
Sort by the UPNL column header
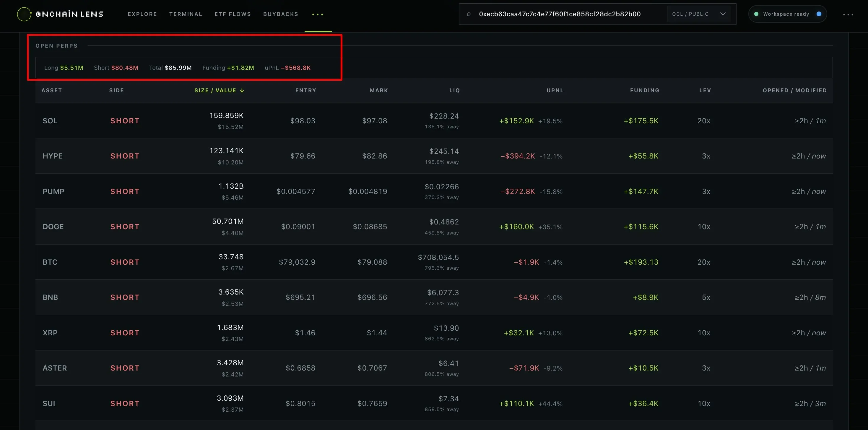pos(555,90)
